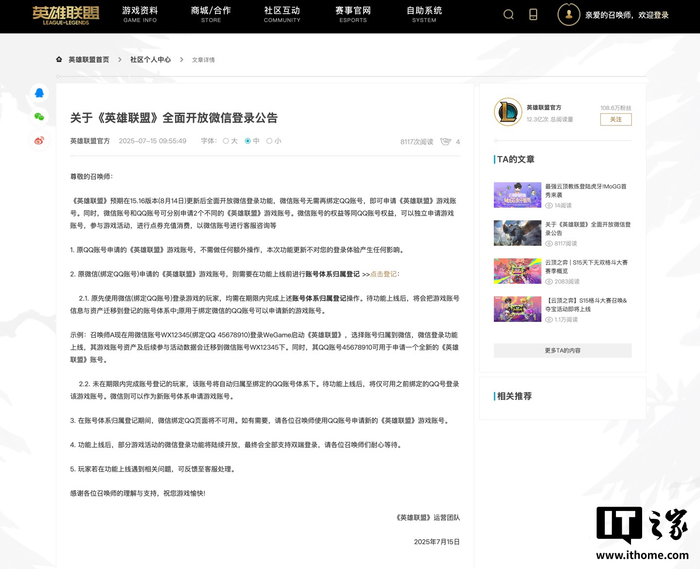Screen dimensions: 700x569
Task: Click 英雄联盟官方 name in sidebar
Action: (544, 108)
